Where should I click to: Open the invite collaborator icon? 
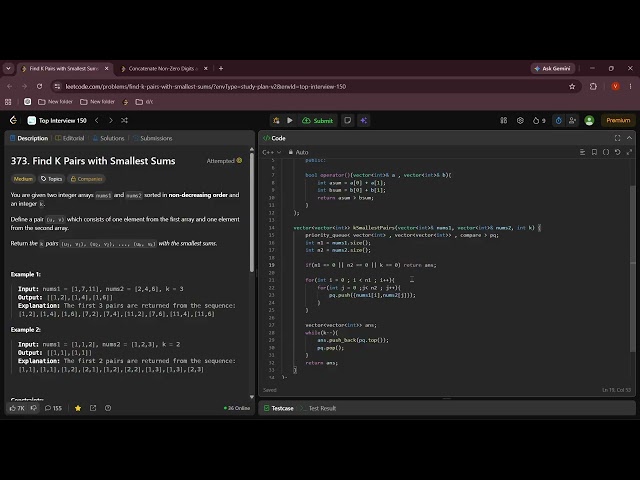(x=572, y=120)
